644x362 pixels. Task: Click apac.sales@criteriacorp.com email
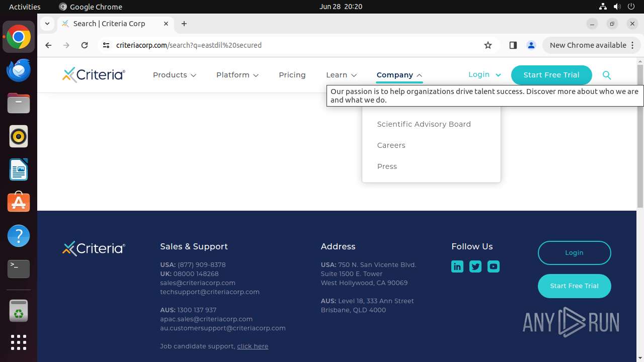[x=206, y=319]
